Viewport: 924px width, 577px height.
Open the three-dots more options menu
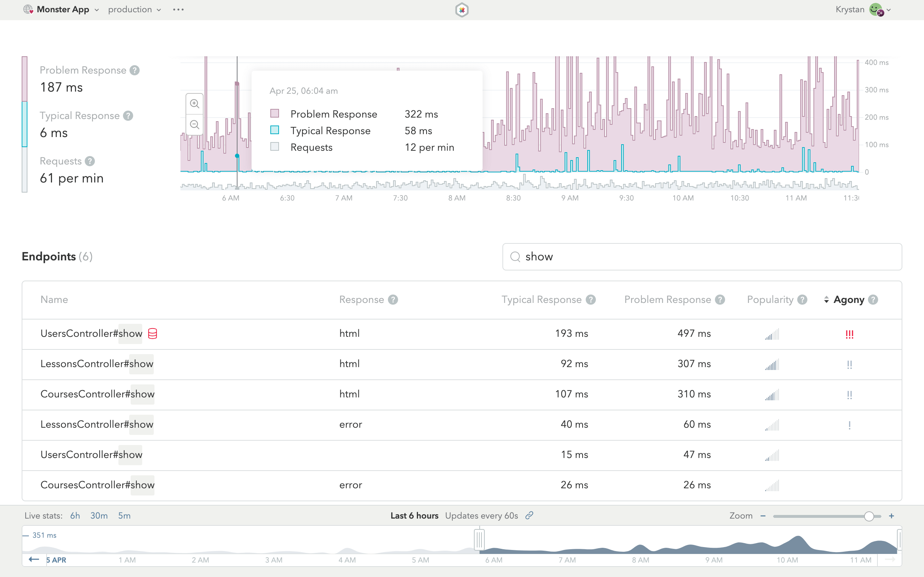178,9
